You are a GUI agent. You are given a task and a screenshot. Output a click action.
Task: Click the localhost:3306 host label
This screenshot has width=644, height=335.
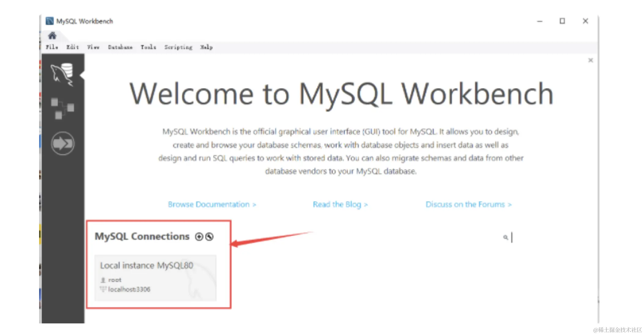coord(129,289)
